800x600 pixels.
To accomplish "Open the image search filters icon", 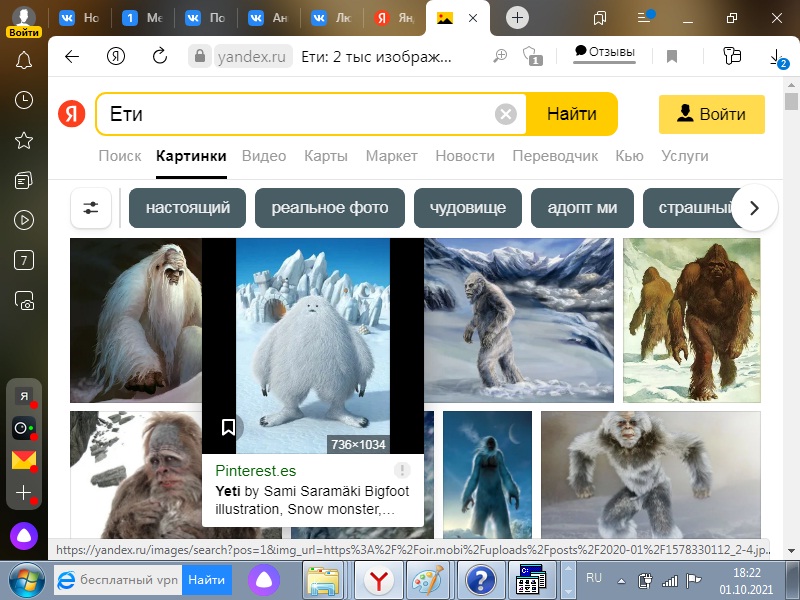I will [x=91, y=208].
